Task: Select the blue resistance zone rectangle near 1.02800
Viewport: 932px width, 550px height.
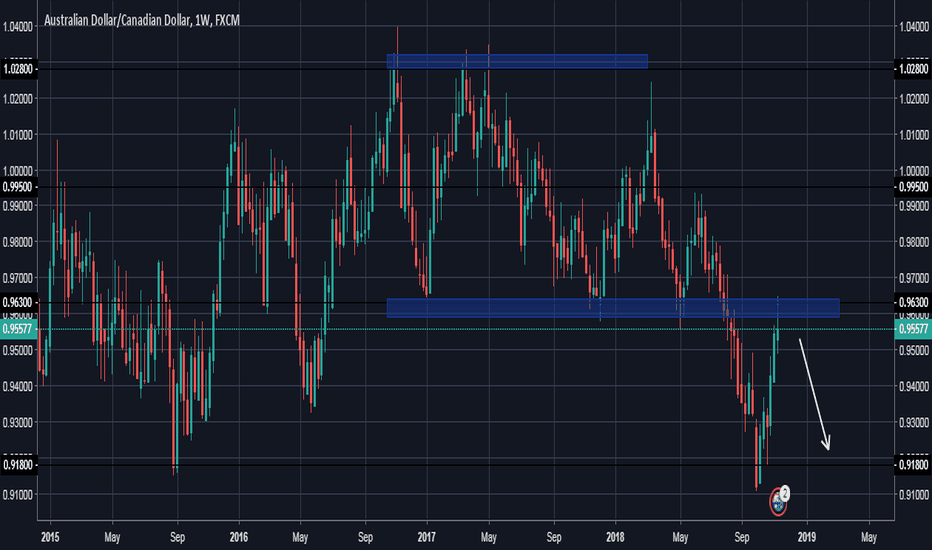Action: point(517,61)
